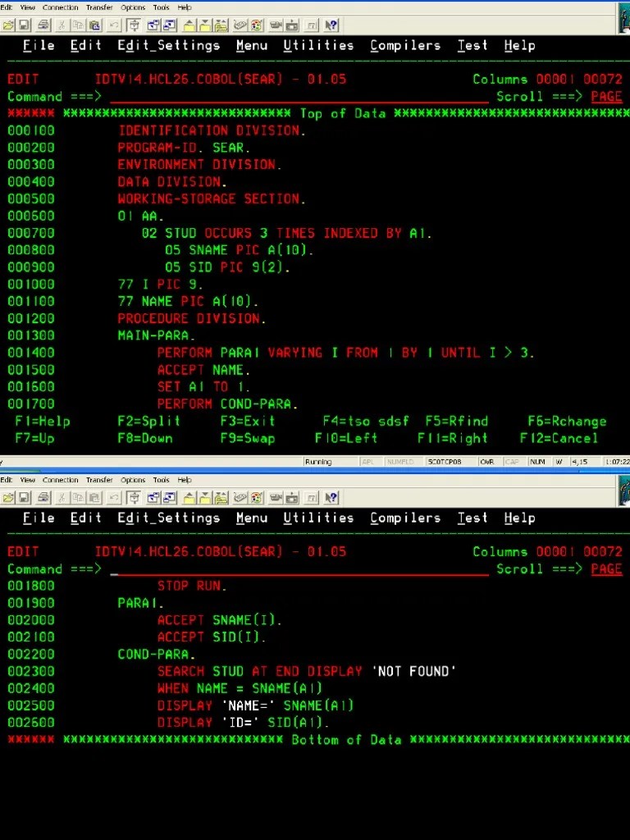The height and width of the screenshot is (840, 630).
Task: Click the Paste clipboard icon in upper window toolbar
Action: (95, 25)
